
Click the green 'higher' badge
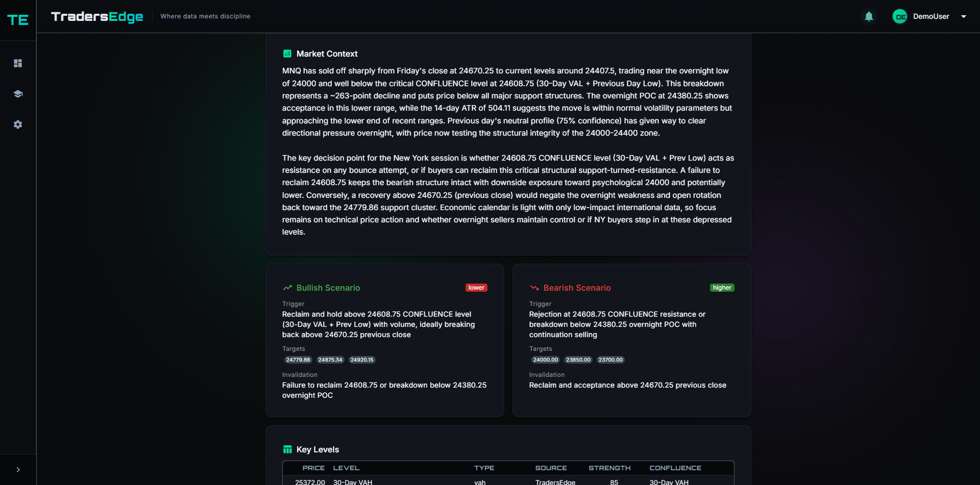pos(722,288)
